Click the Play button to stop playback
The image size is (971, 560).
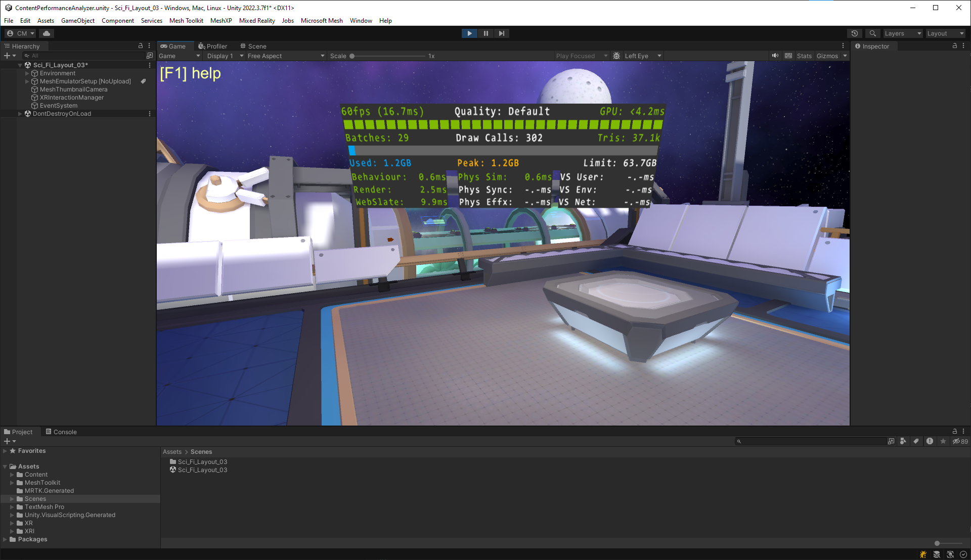pyautogui.click(x=469, y=33)
